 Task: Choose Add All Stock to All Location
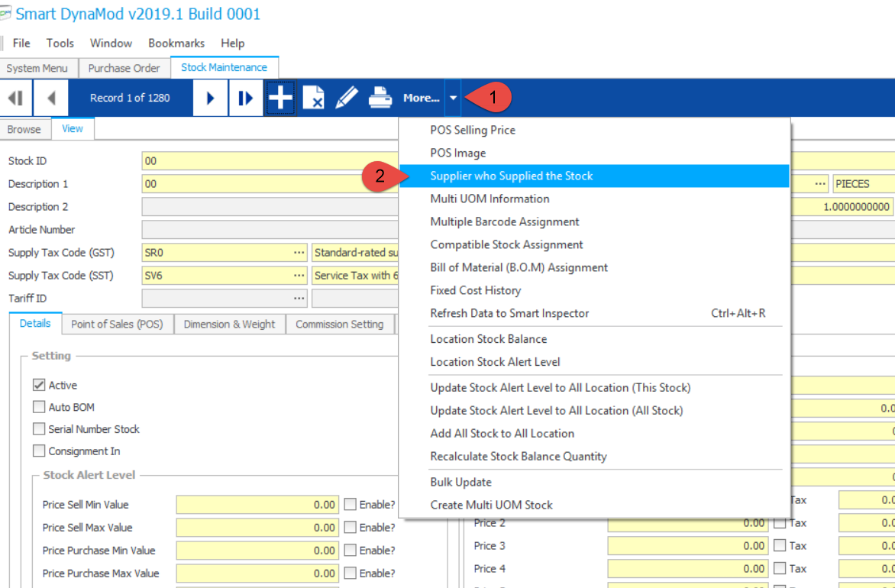(x=594, y=433)
